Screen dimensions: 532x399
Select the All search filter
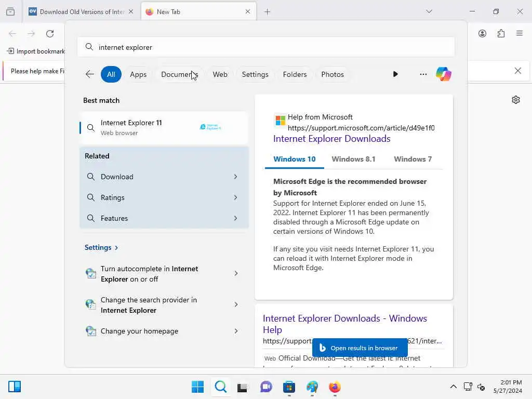(111, 74)
